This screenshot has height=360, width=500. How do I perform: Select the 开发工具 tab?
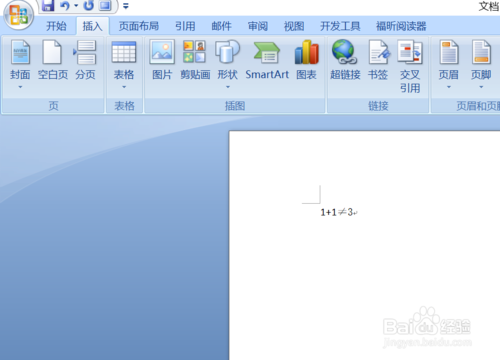pos(340,26)
